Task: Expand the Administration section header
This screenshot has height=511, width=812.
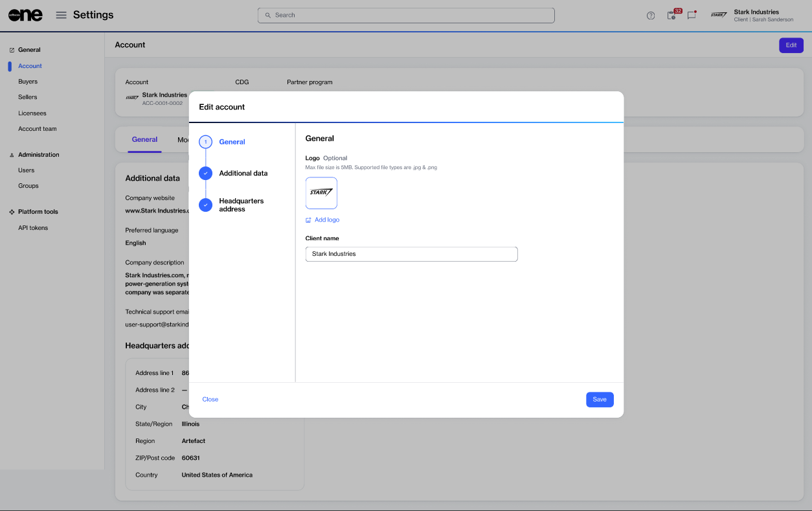Action: (x=38, y=155)
